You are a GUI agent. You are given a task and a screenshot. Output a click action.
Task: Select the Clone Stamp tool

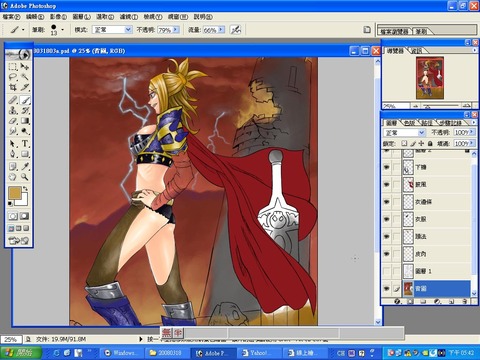point(13,110)
